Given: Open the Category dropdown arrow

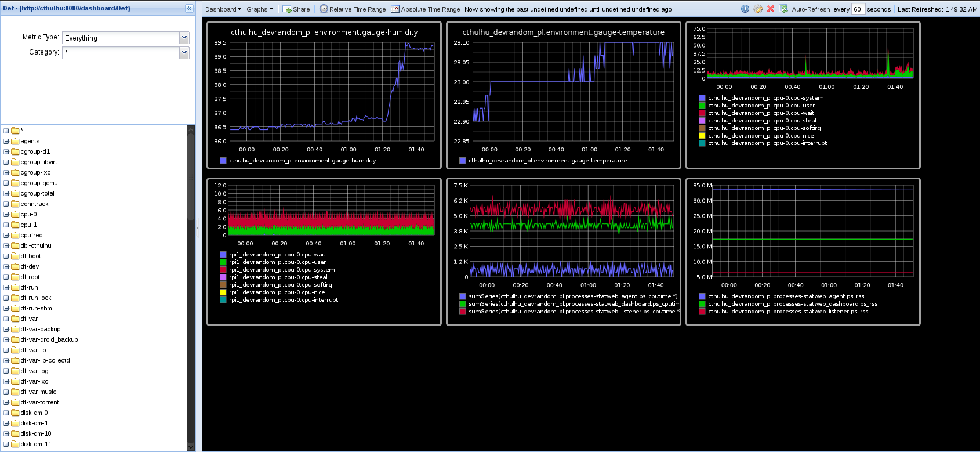Looking at the screenshot, I should [x=184, y=53].
